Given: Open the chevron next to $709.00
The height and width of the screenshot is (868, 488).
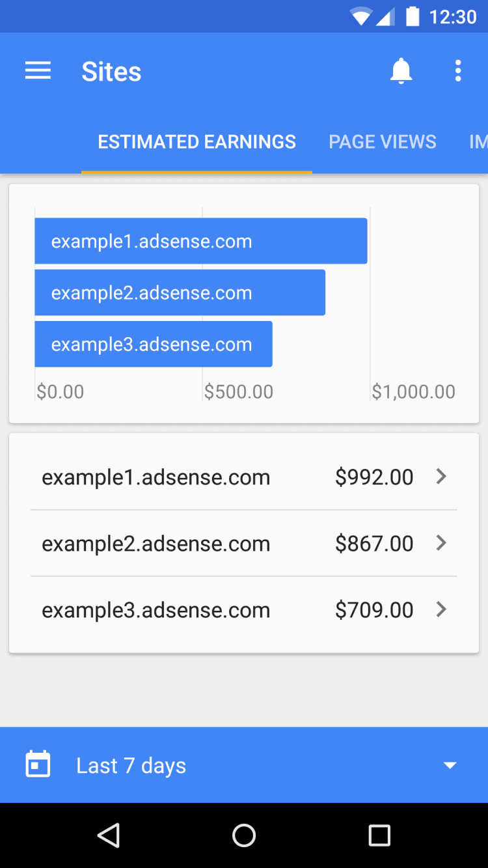Looking at the screenshot, I should tap(441, 609).
